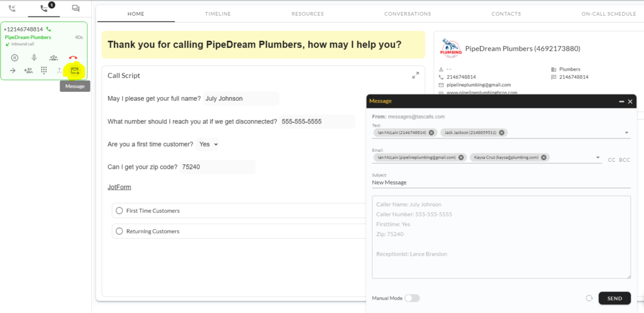Screen dimensions: 644x313
Task: Click the green PipeDream Plumbers call name
Action: click(x=28, y=37)
